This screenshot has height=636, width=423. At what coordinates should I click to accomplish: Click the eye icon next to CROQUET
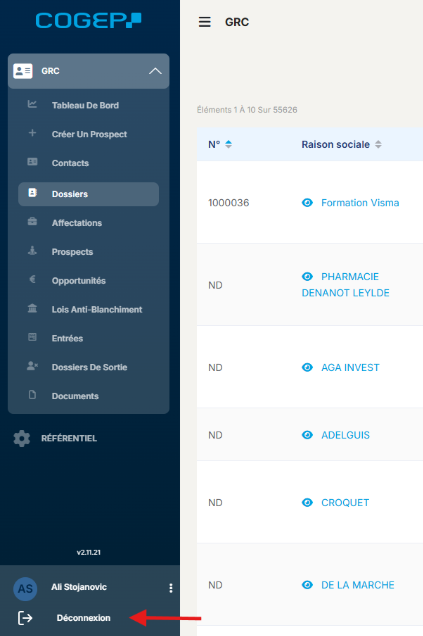click(x=307, y=503)
